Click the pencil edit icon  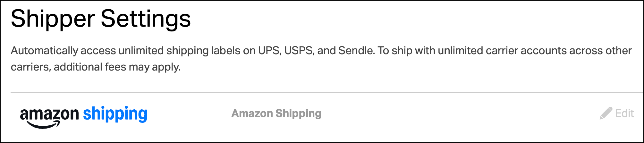[x=606, y=114]
